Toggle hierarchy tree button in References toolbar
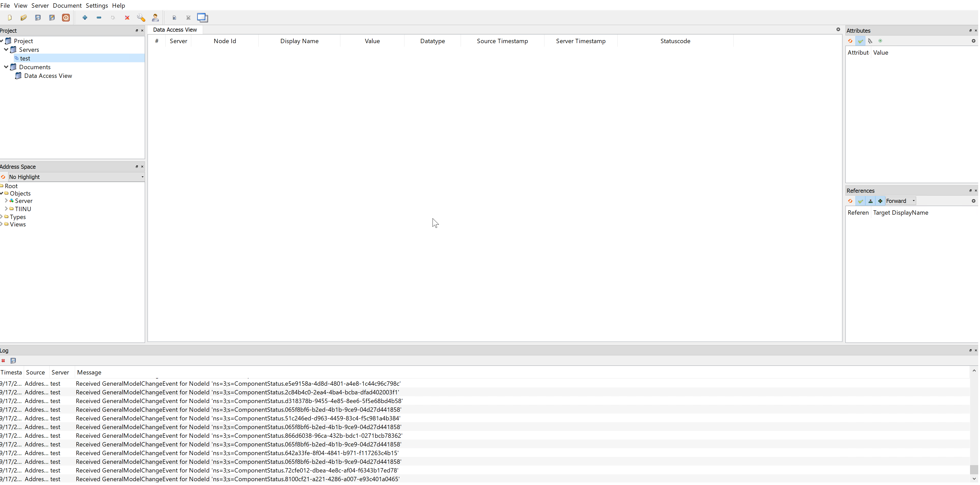 870,201
